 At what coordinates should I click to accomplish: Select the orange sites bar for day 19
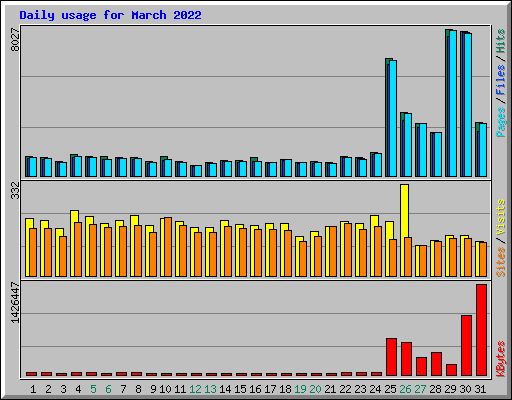303,259
